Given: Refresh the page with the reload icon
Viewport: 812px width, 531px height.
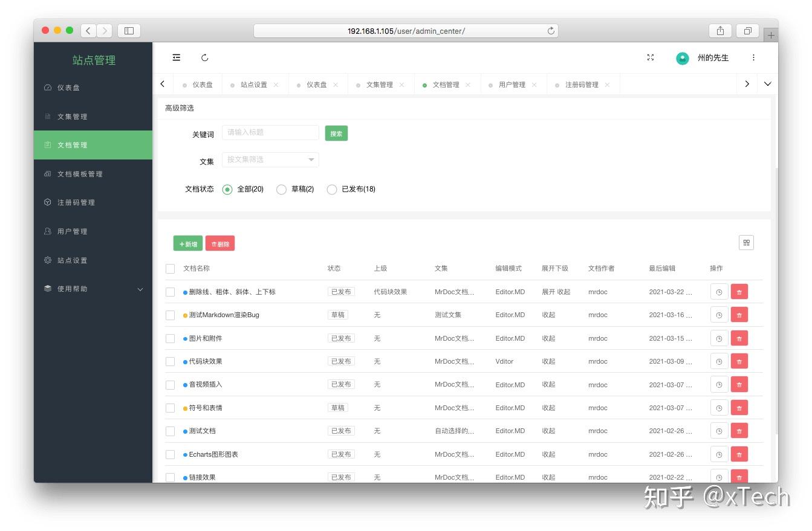Looking at the screenshot, I should tap(205, 57).
